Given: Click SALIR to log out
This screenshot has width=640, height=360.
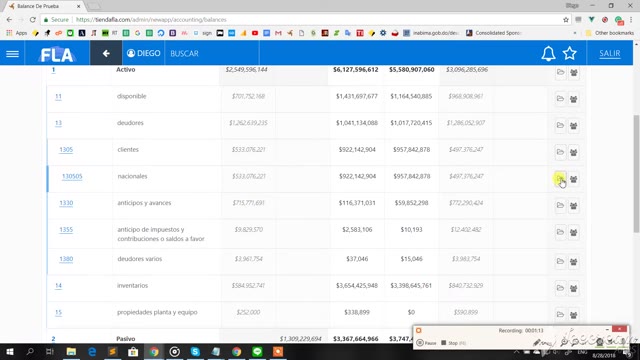Looking at the screenshot, I should 610,53.
